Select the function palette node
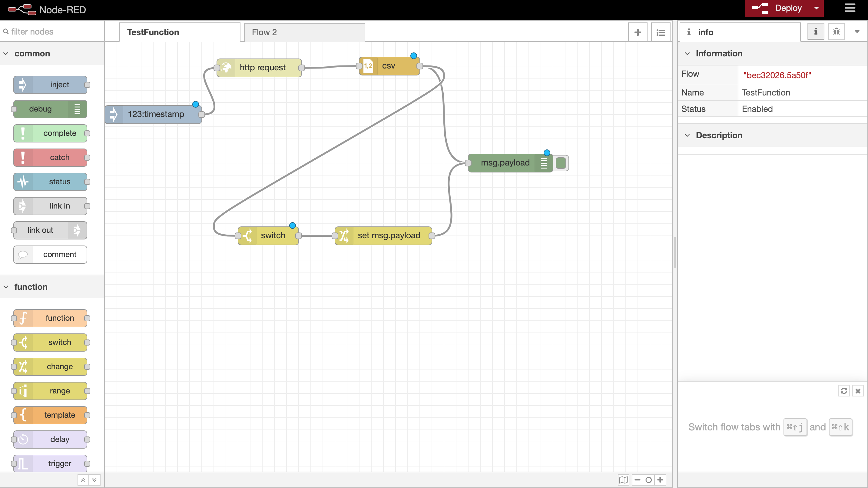868x488 pixels. 50,318
